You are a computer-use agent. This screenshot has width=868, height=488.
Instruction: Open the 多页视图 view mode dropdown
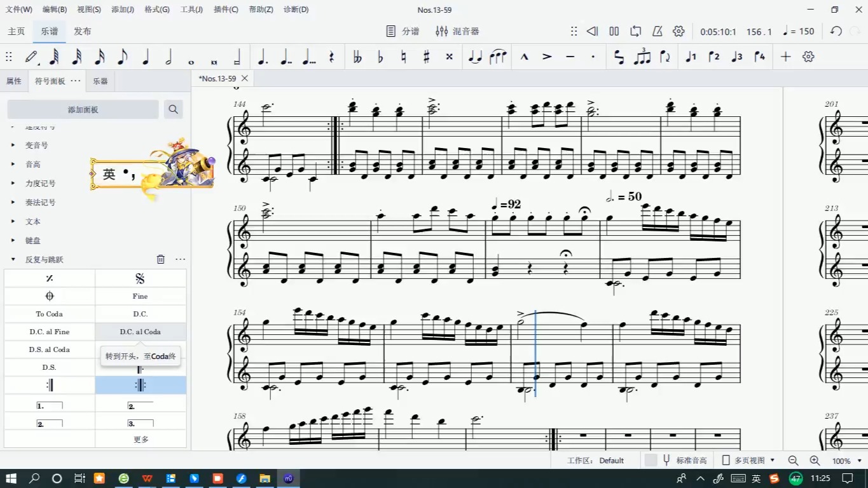pos(749,460)
